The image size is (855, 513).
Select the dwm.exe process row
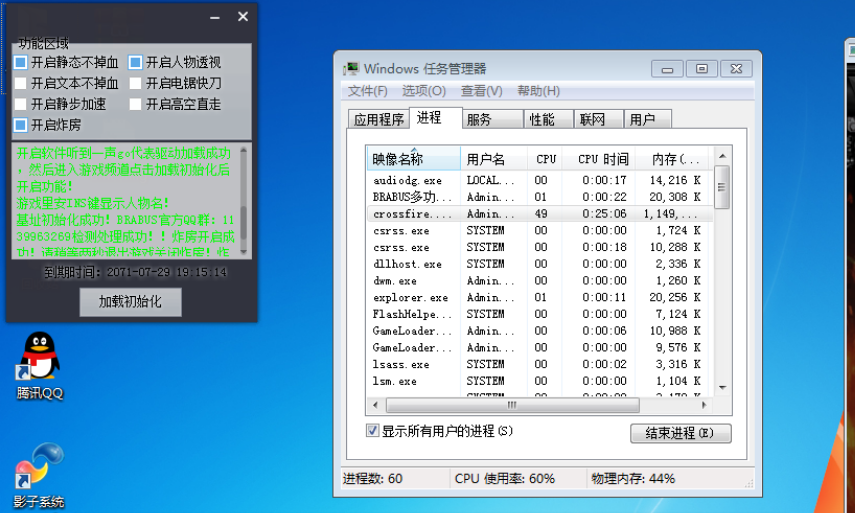[540, 281]
